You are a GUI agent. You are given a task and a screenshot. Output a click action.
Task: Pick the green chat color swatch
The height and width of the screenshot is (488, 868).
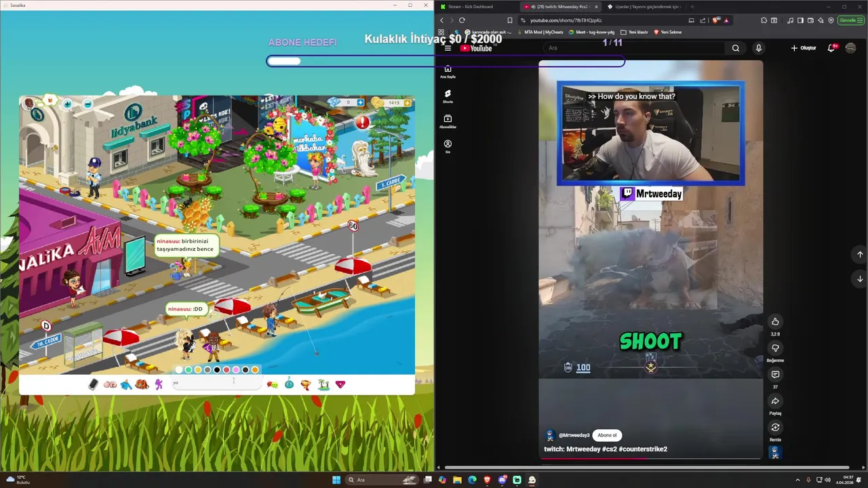coord(189,369)
